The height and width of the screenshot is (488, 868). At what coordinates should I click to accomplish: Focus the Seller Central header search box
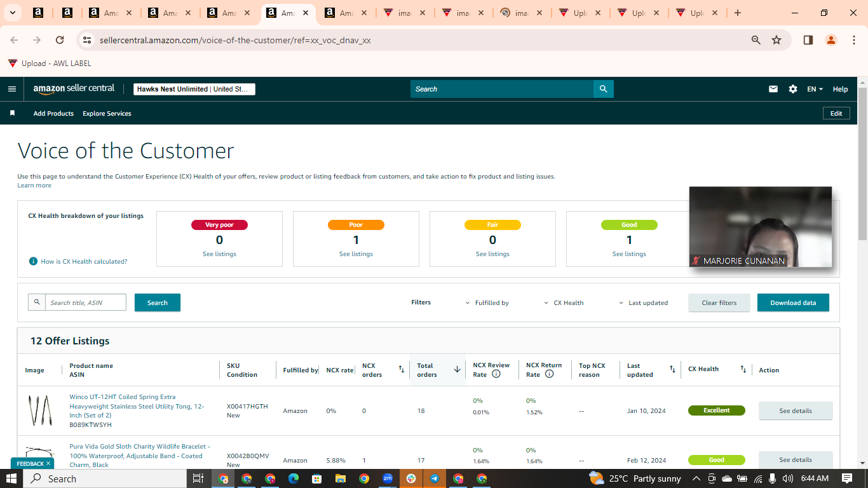[502, 89]
